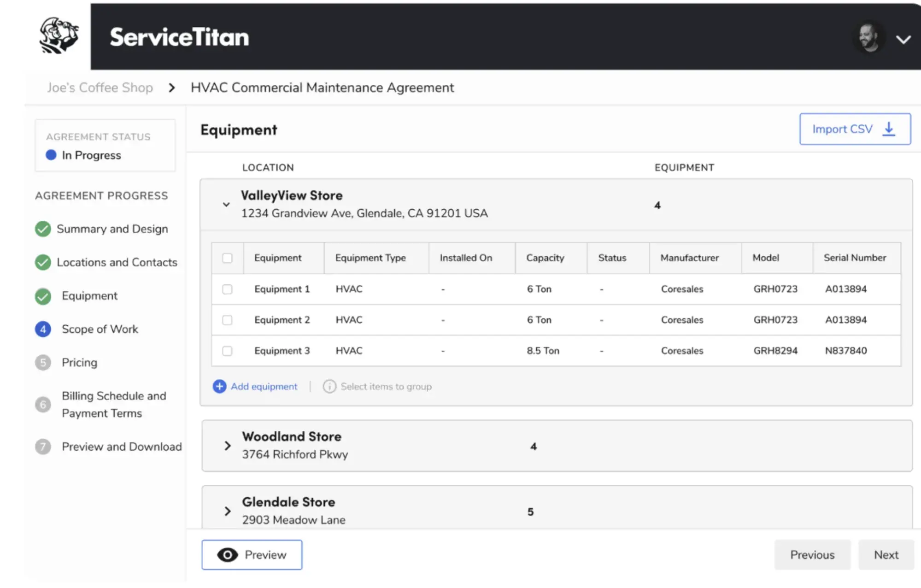
Task: Select Pricing in the agreement progress menu
Action: 79,363
